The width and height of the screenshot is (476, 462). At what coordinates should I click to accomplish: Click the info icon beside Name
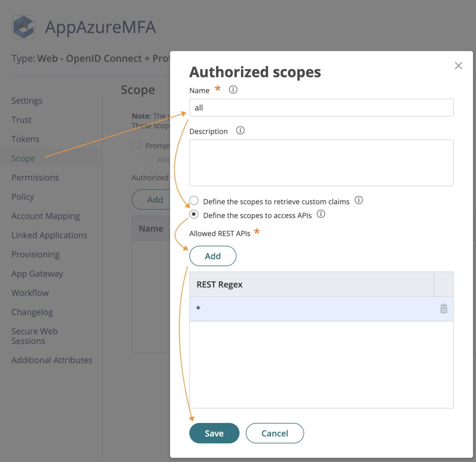click(233, 90)
